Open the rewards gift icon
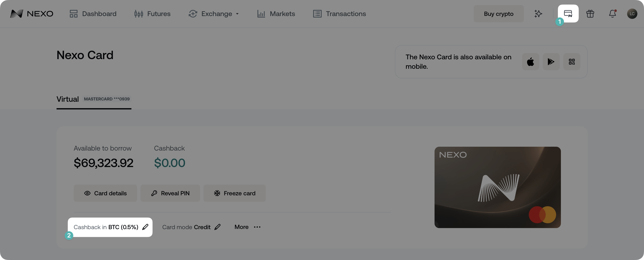644x260 pixels. [x=590, y=14]
